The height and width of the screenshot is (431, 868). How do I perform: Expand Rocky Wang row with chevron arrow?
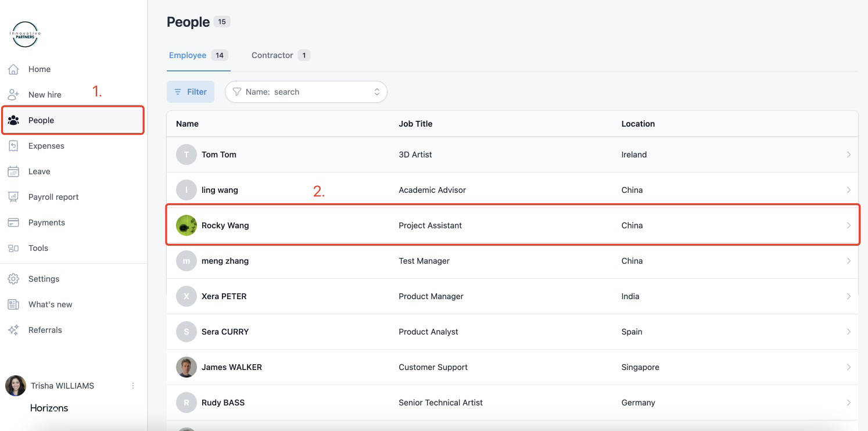pyautogui.click(x=848, y=225)
